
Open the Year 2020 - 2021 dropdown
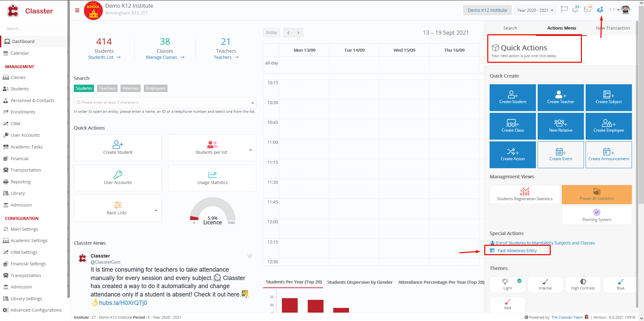tap(535, 10)
